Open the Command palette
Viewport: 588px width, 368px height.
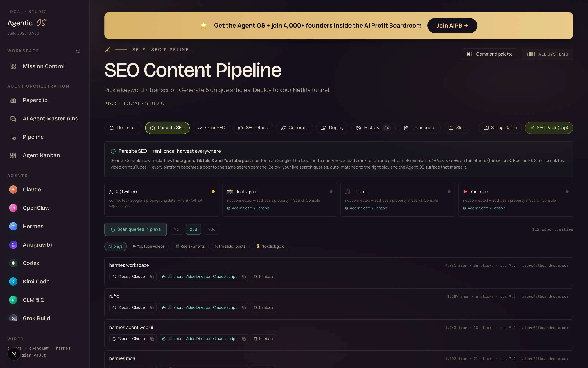[x=489, y=54]
